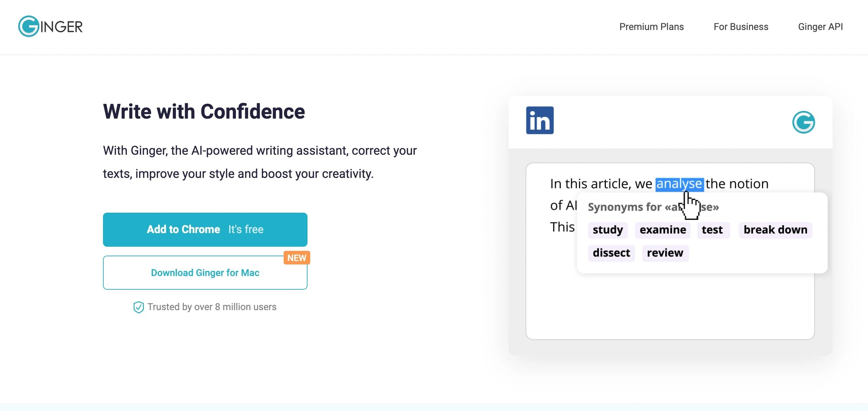Open Premium Plans menu item
This screenshot has height=411, width=868.
(651, 27)
